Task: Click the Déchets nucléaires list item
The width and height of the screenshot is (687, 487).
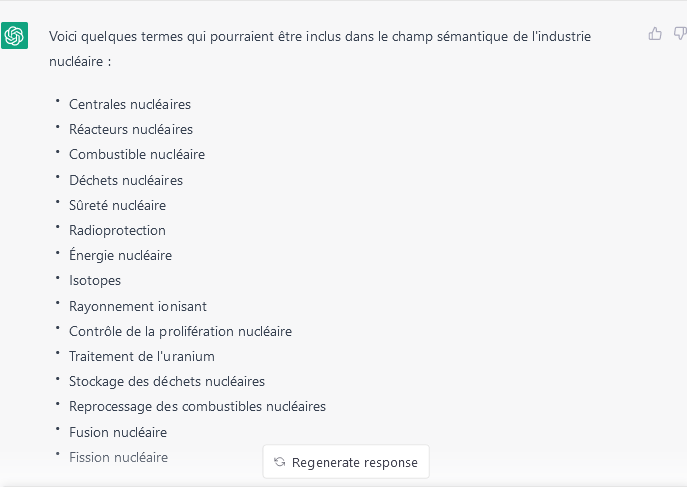Action: (x=126, y=180)
